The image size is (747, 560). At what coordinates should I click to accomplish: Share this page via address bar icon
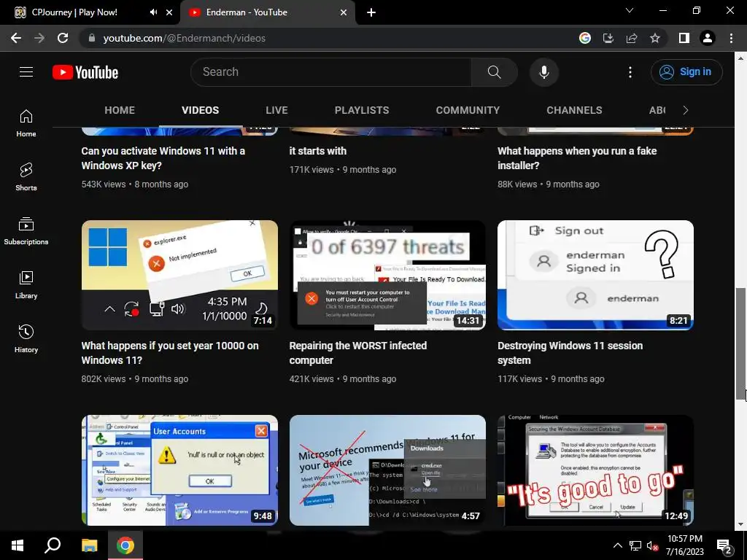(x=632, y=38)
